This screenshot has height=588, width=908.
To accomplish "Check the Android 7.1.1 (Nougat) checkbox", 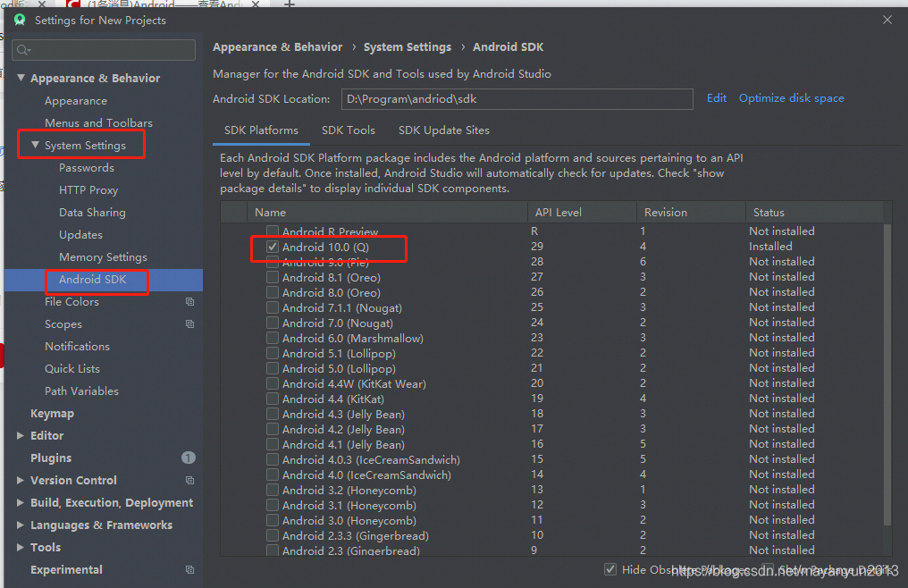I will [x=273, y=307].
